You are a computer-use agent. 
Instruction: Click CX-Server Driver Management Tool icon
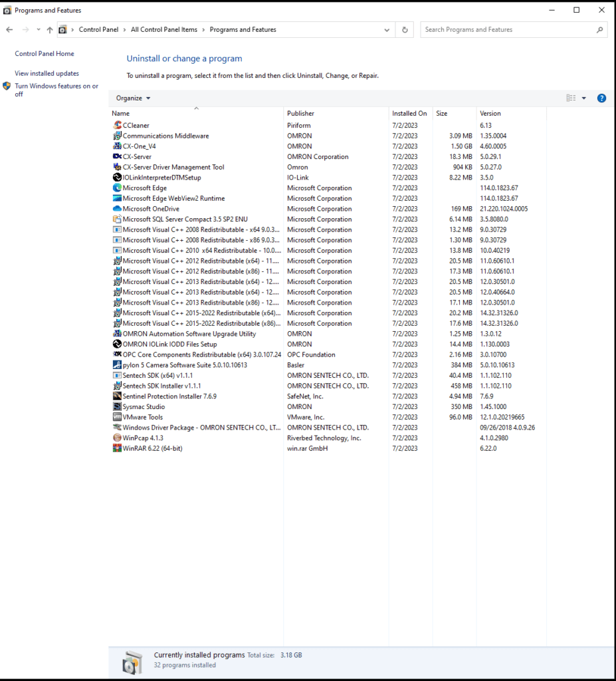pyautogui.click(x=117, y=167)
